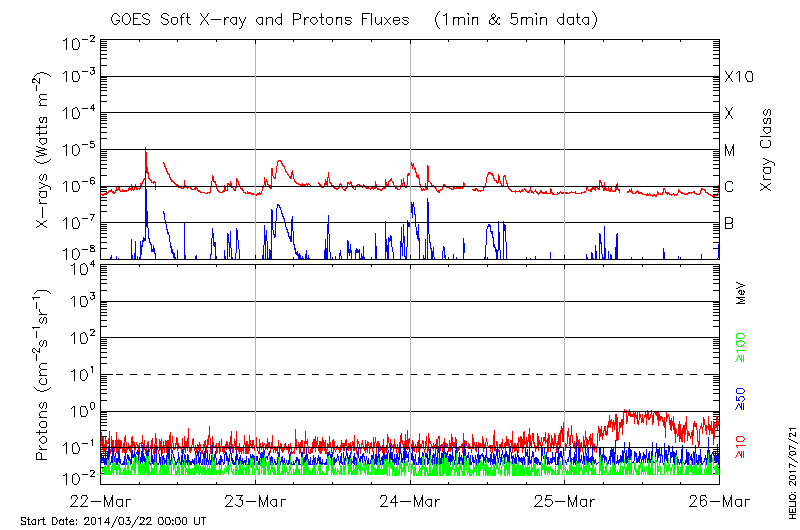The width and height of the screenshot is (800, 530).
Task: Select the C flare class label
Action: [729, 187]
